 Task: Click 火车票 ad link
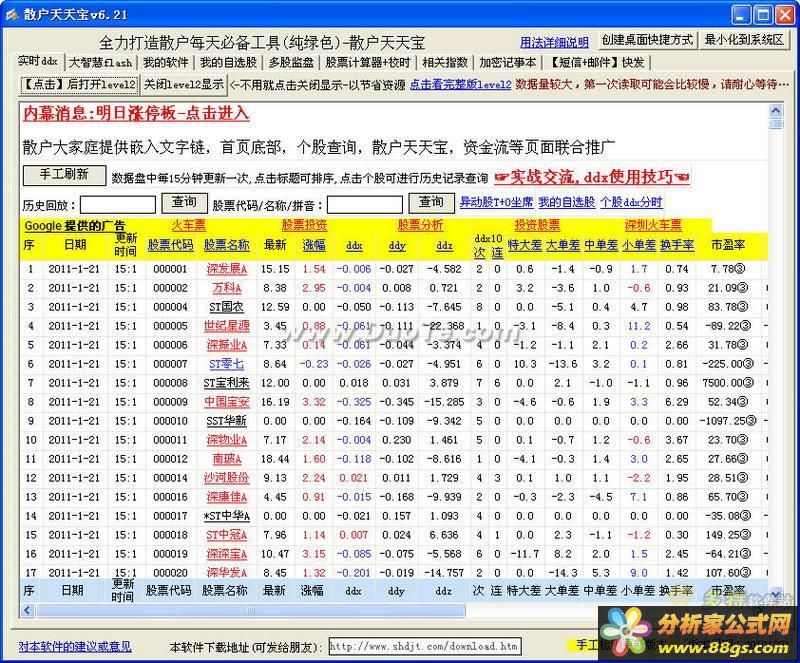pyautogui.click(x=188, y=225)
